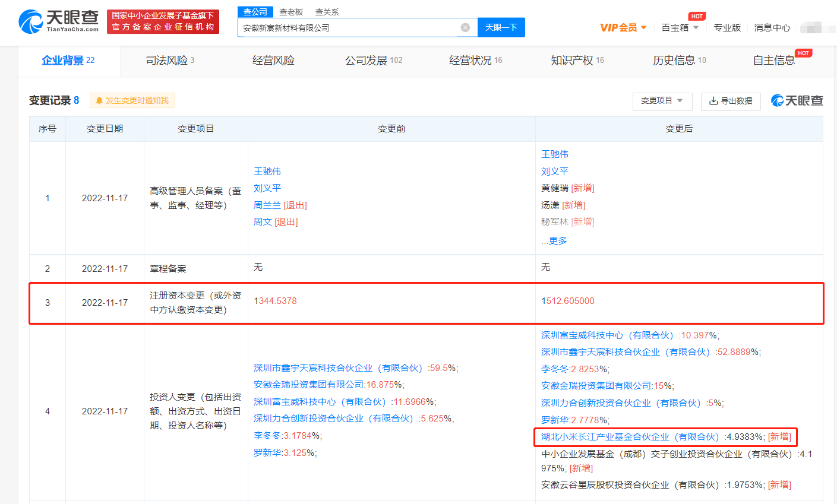This screenshot has height=504, width=837.
Task: Expand the 百宝箱 dropdown menu
Action: click(x=696, y=28)
